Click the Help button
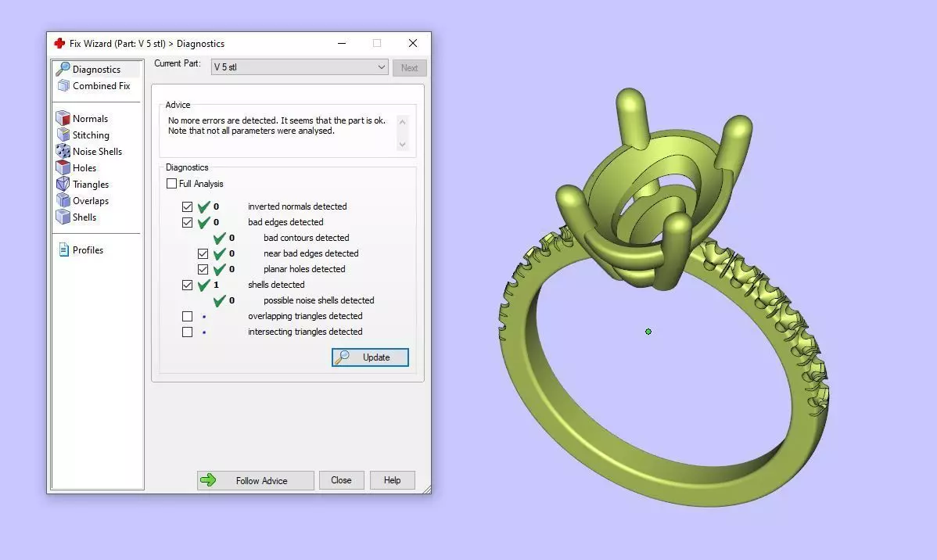The height and width of the screenshot is (560, 937). (392, 480)
